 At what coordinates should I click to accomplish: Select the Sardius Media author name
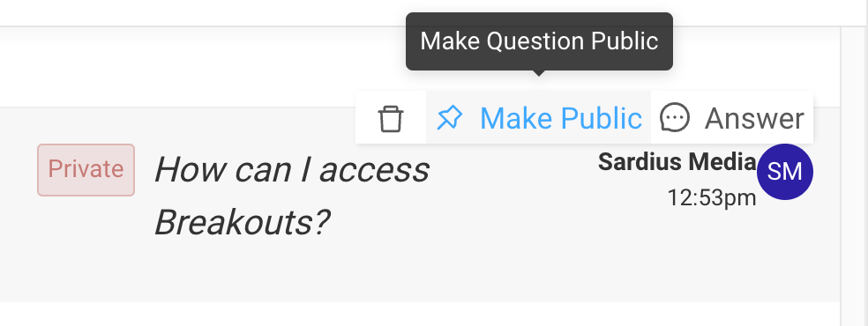677,162
